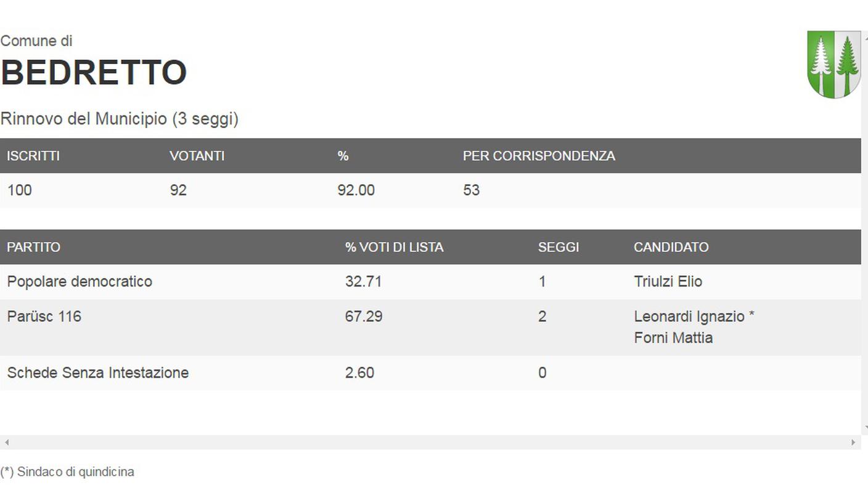This screenshot has height=488, width=868.
Task: Select the Parüsc 116 party row
Action: (430, 327)
